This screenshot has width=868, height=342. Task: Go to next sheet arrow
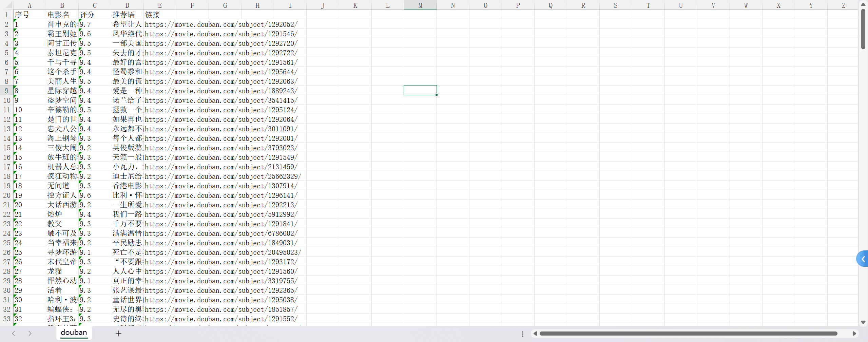(x=30, y=334)
